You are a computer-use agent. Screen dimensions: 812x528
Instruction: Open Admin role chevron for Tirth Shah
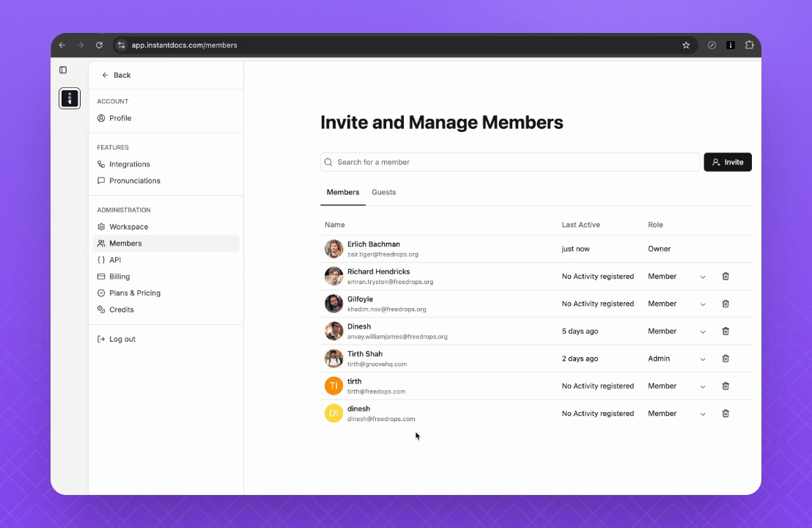point(703,359)
